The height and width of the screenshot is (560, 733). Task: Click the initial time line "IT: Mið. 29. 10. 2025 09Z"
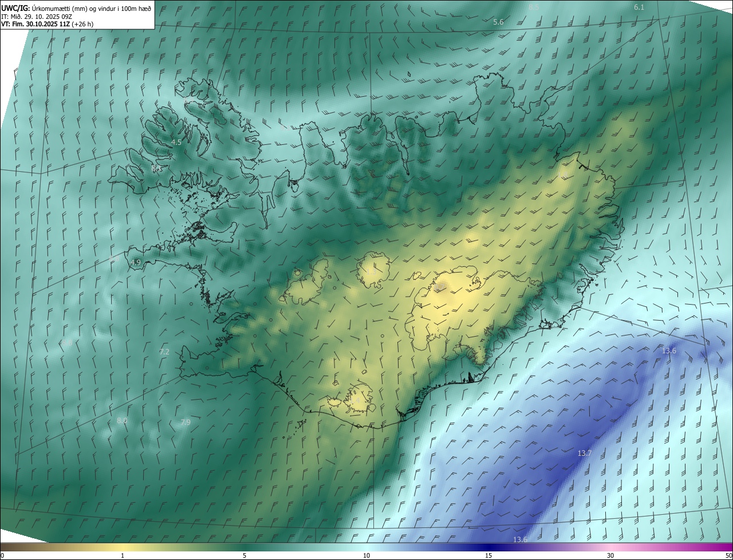[x=36, y=17]
